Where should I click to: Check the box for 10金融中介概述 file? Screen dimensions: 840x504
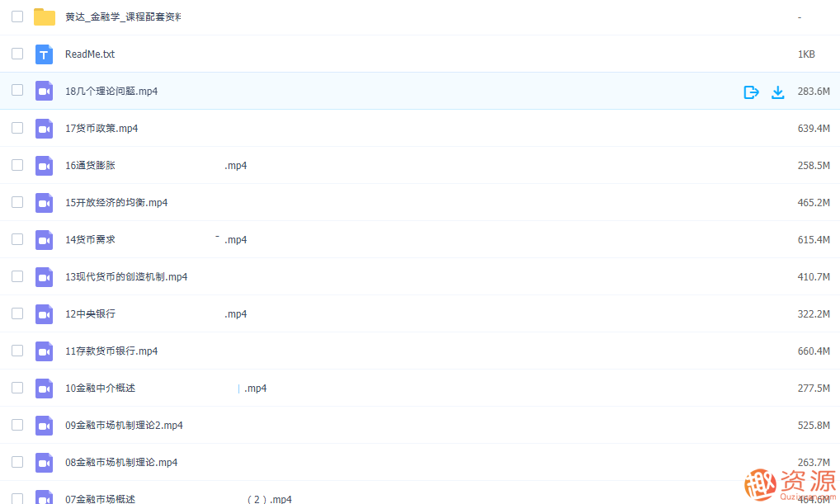point(17,387)
